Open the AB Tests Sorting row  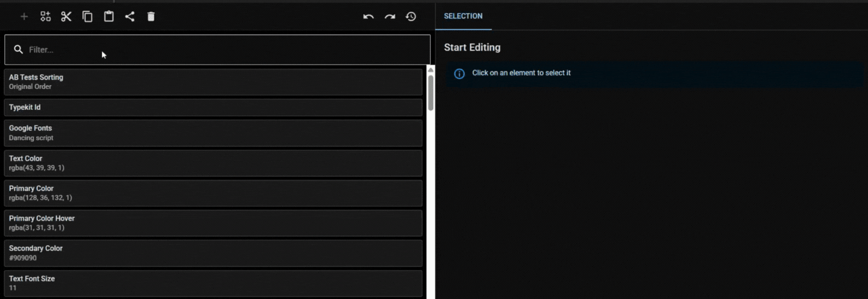[x=213, y=82]
